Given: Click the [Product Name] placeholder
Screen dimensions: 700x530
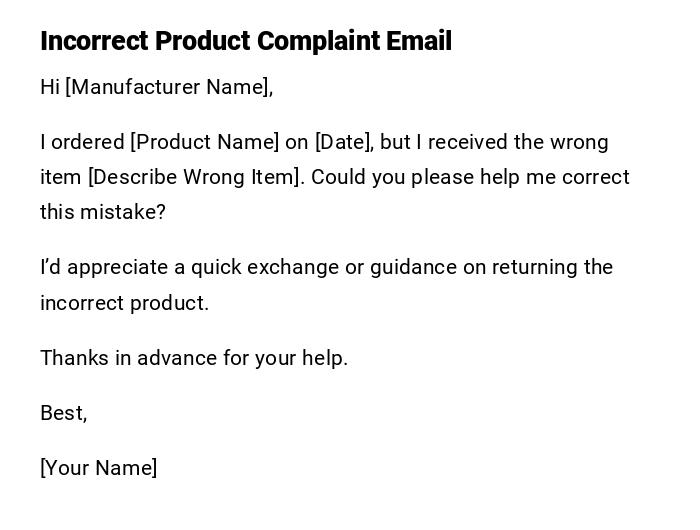Looking at the screenshot, I should point(205,142).
